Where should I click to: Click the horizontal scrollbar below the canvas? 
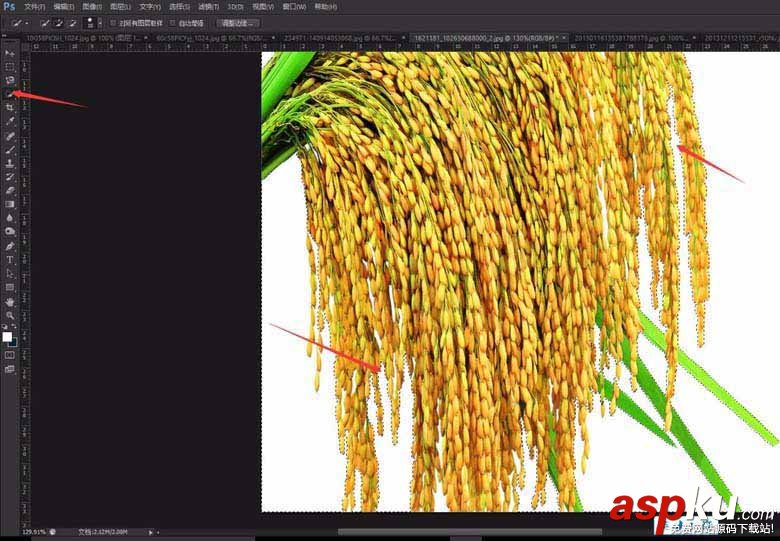pyautogui.click(x=470, y=533)
